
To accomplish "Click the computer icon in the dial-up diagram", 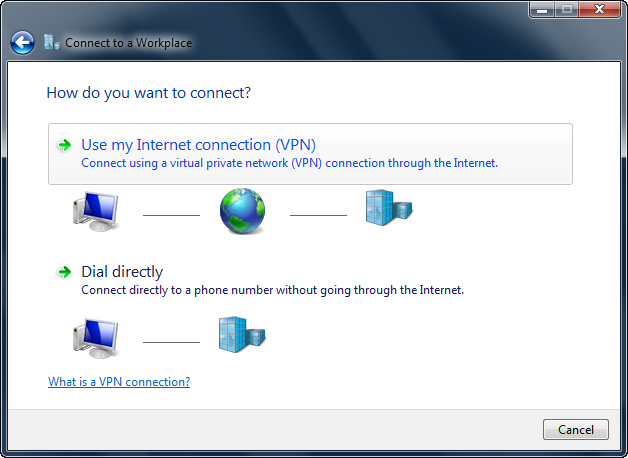I will point(95,338).
